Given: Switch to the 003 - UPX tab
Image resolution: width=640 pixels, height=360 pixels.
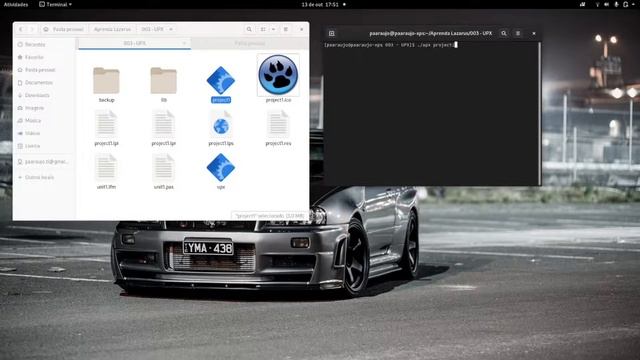Looking at the screenshot, I should click(x=134, y=43).
